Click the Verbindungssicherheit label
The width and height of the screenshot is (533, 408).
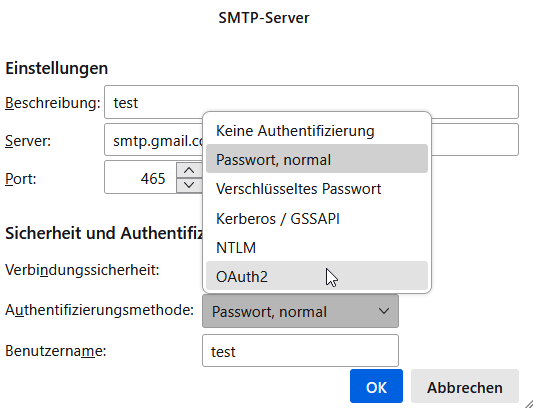[x=82, y=270]
